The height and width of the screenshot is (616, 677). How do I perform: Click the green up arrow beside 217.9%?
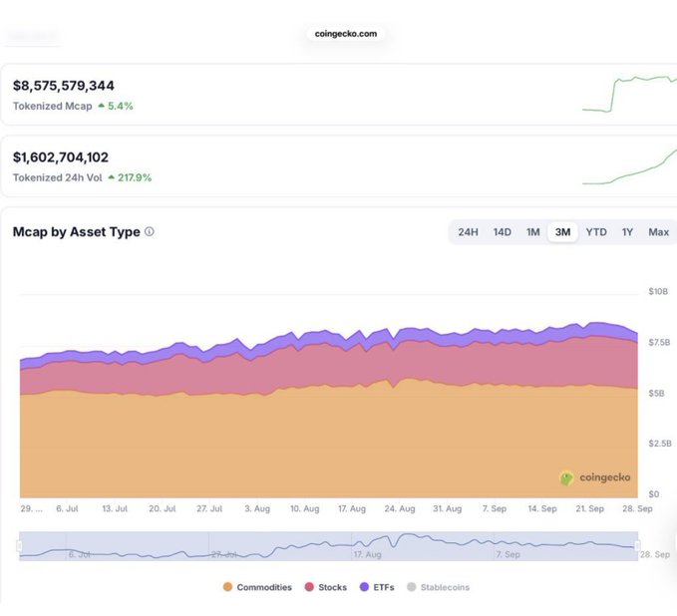112,177
